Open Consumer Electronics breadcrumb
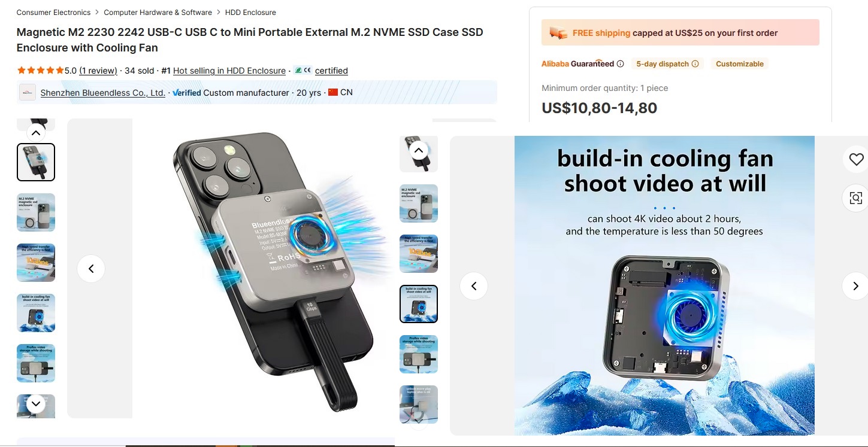The image size is (868, 447). [x=53, y=12]
